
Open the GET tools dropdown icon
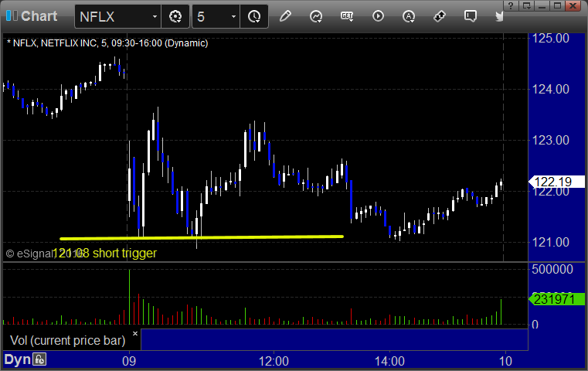point(347,16)
